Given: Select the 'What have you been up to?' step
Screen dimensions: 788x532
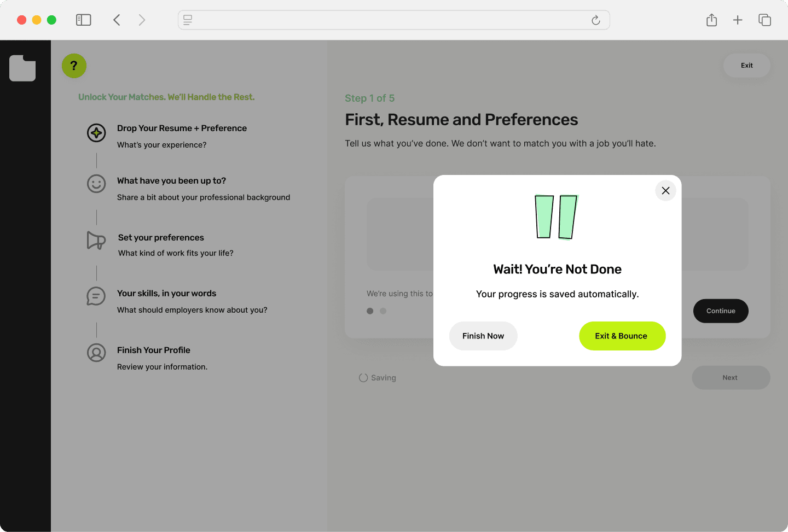Looking at the screenshot, I should tap(171, 180).
